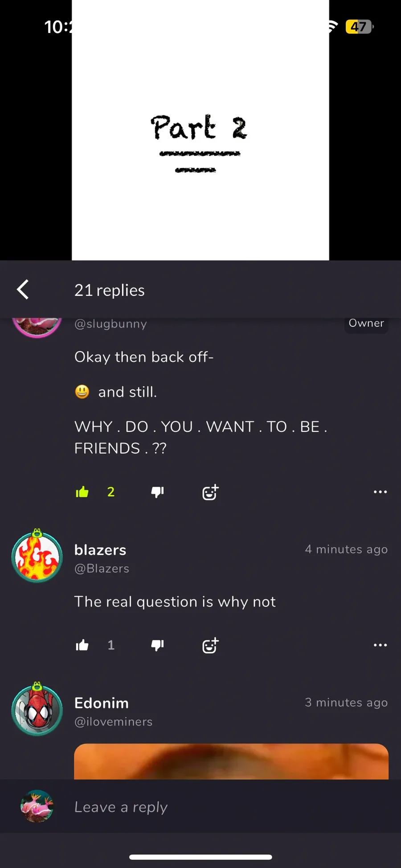Tap the @iloveminers handle
This screenshot has height=868, width=401.
click(x=114, y=722)
